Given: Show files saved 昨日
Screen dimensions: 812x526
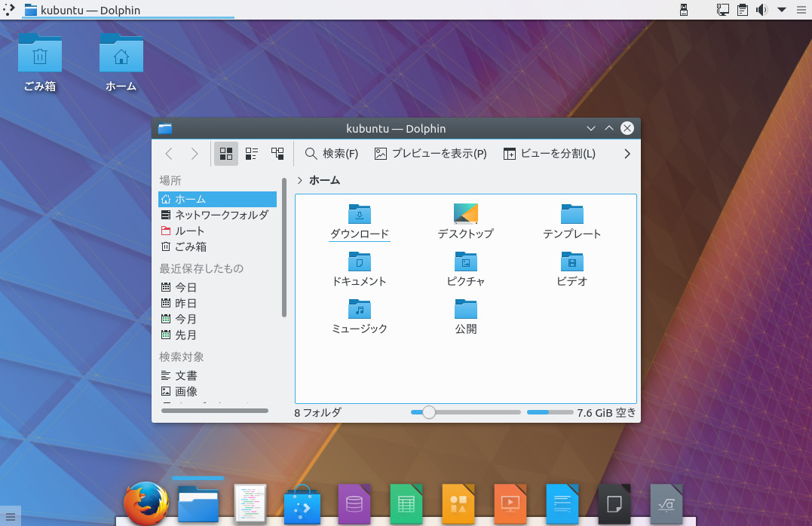Looking at the screenshot, I should [x=217, y=304].
